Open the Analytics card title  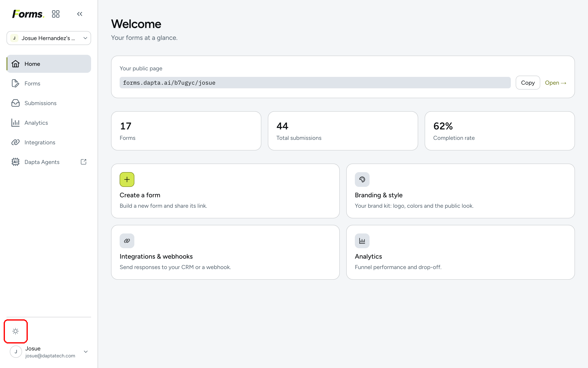point(368,257)
